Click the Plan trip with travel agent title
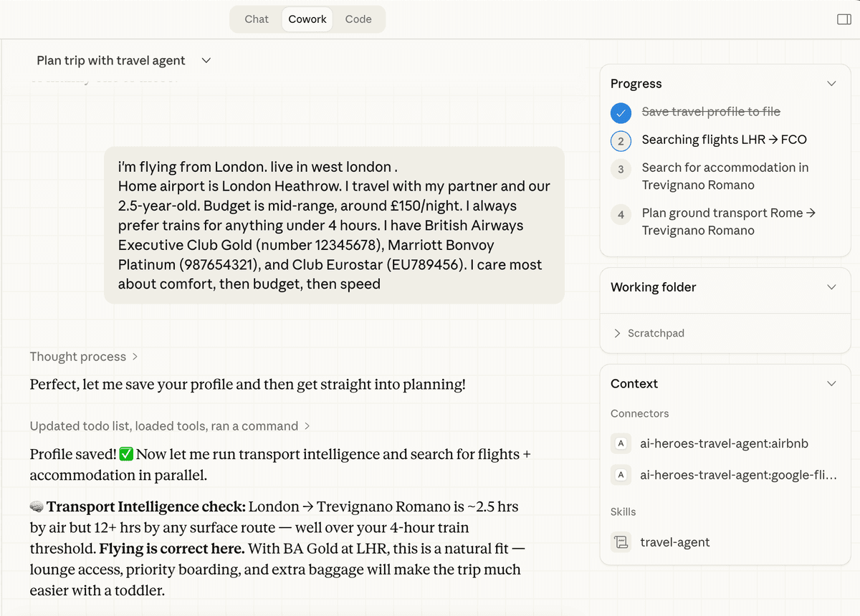The height and width of the screenshot is (616, 860). pyautogui.click(x=111, y=61)
